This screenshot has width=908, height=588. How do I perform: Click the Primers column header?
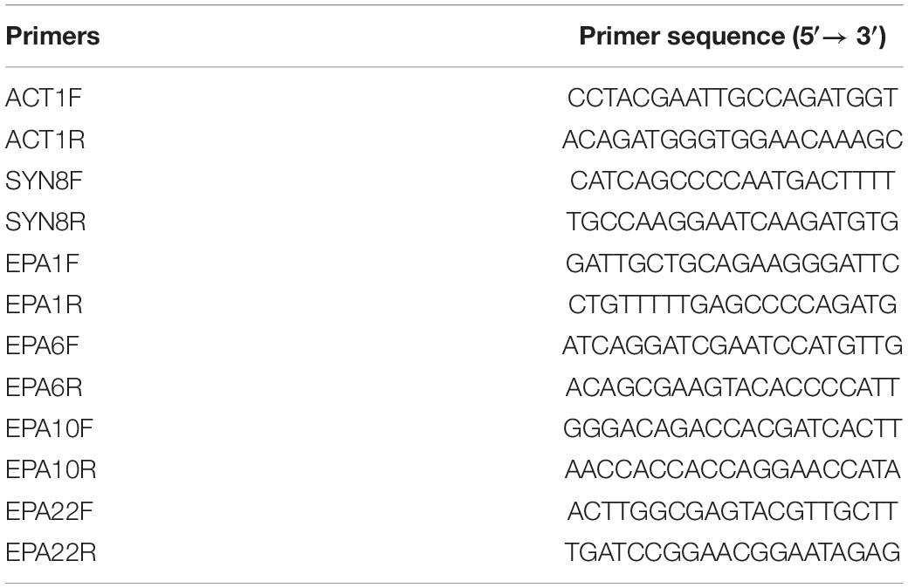52,36
